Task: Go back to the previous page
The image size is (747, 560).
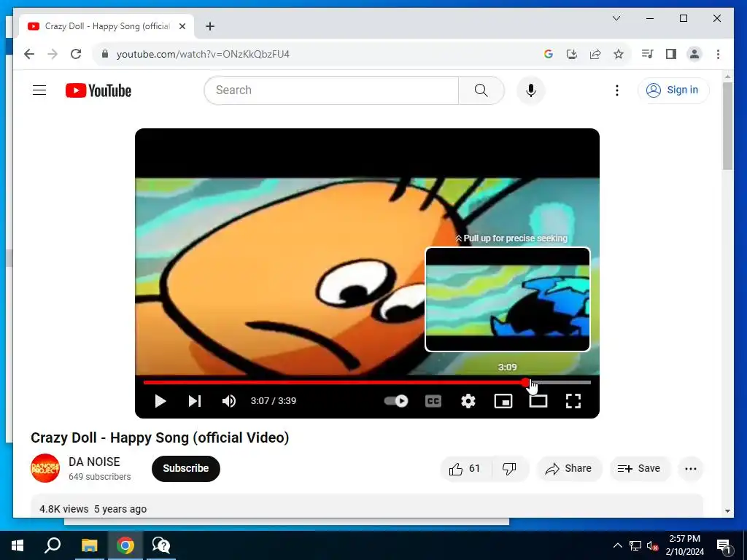Action: pos(29,54)
